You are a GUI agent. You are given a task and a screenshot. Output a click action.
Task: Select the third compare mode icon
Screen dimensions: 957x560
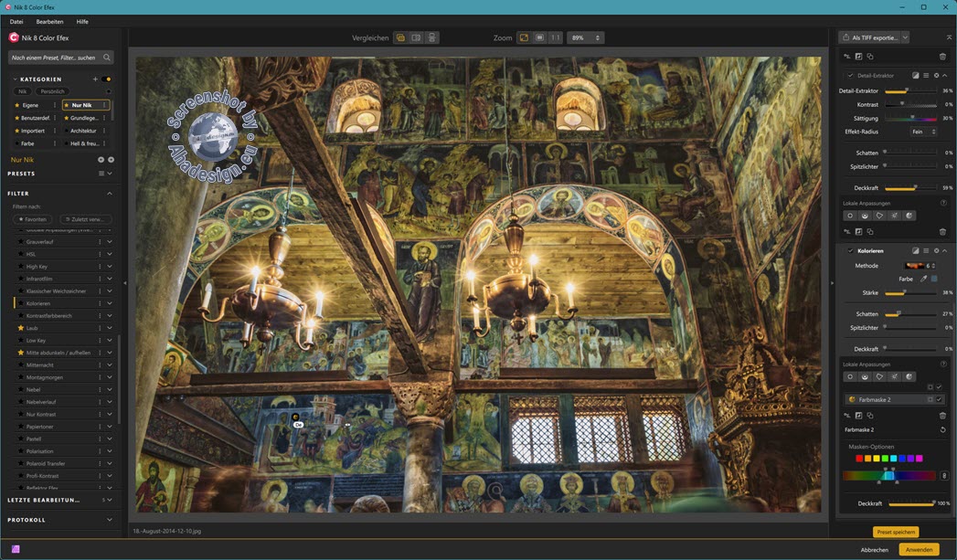click(431, 37)
